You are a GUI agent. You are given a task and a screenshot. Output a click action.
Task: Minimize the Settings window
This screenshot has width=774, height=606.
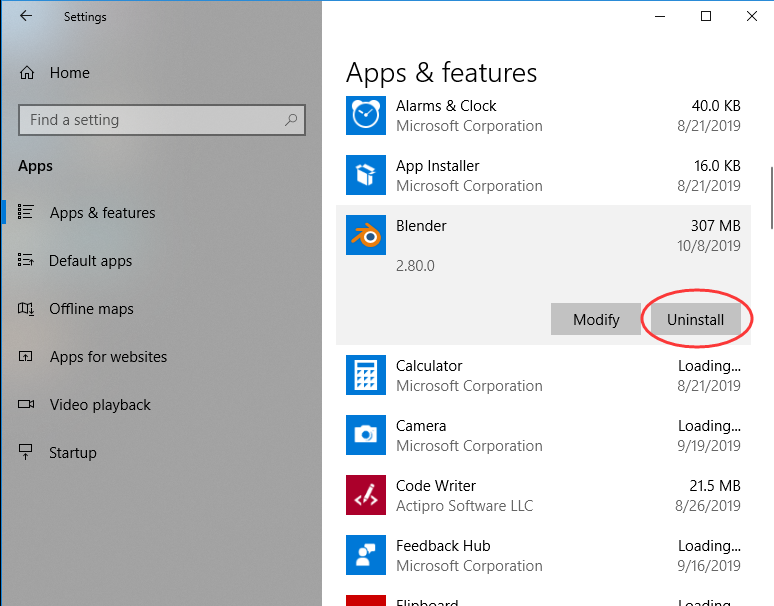660,16
